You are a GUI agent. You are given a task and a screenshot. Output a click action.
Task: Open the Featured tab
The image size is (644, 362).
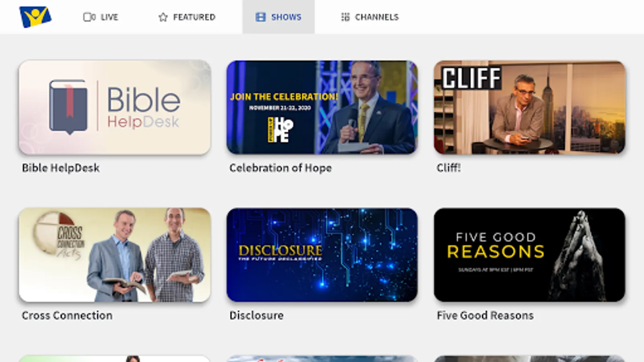click(187, 17)
